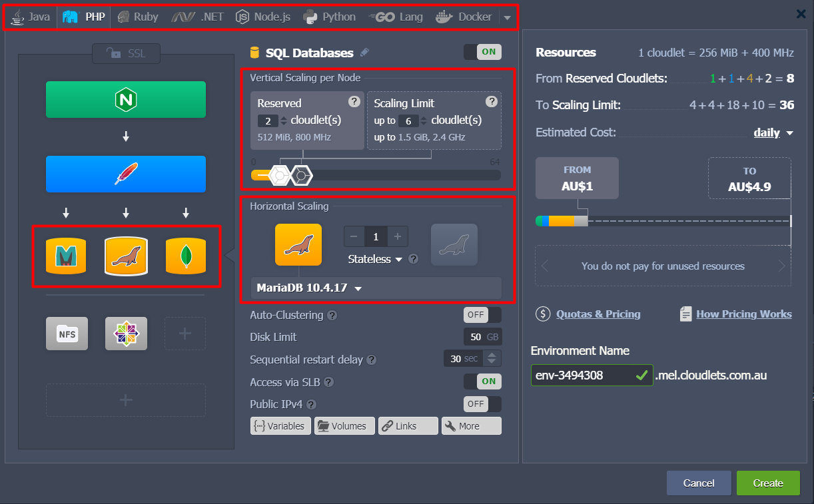Switch to the GO Lang tab
This screenshot has width=814, height=504.
click(396, 17)
